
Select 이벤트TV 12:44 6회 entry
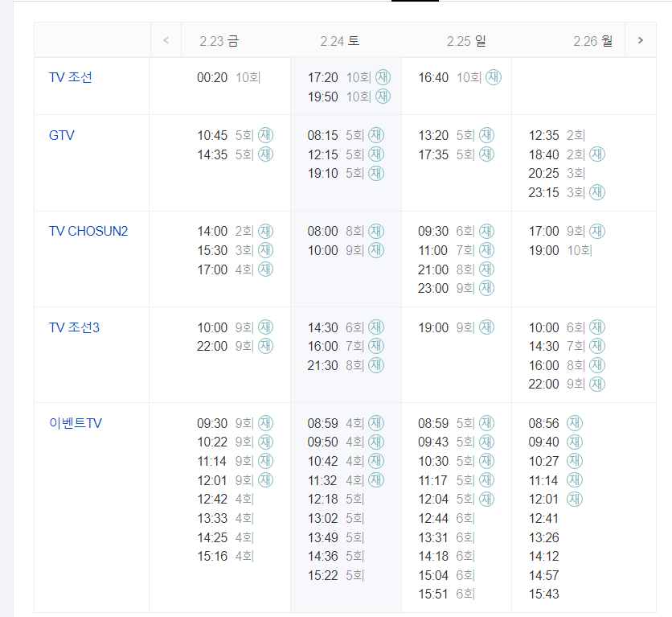[x=447, y=518]
